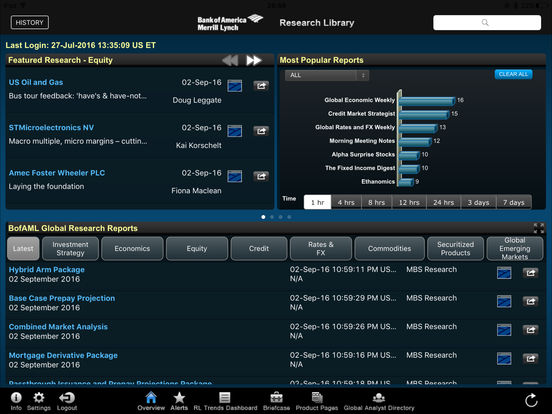Switch to Global Emerging Markets tab
Screen dimensions: 552x414
coord(515,249)
